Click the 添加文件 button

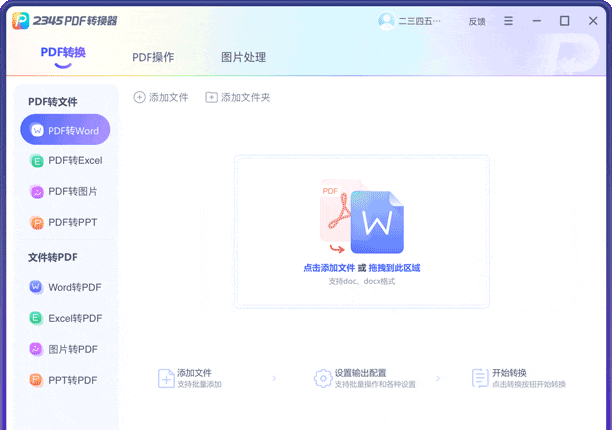pyautogui.click(x=161, y=97)
